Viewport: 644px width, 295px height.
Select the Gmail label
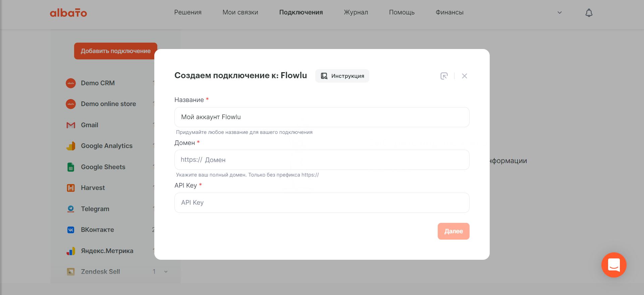[90, 125]
